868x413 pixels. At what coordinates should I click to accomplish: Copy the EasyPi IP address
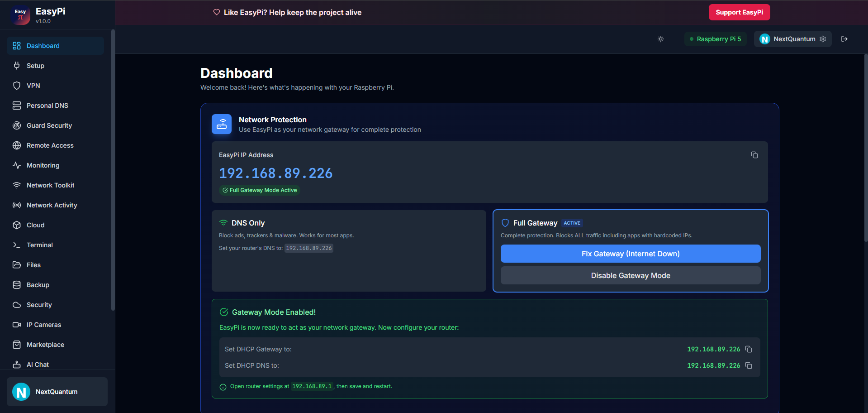(x=754, y=155)
